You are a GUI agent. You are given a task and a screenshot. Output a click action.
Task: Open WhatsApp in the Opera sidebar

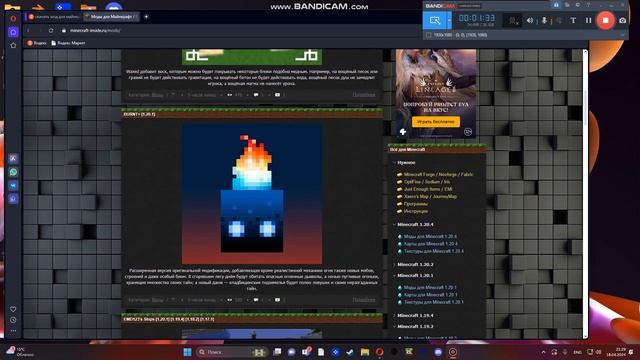[13, 172]
